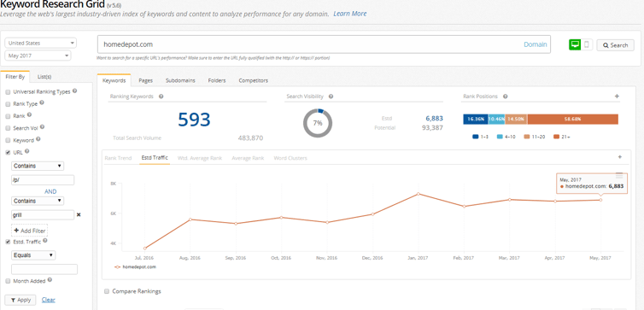Click the 16.36% rank positions bar segment
The width and height of the screenshot is (644, 310).
476,119
